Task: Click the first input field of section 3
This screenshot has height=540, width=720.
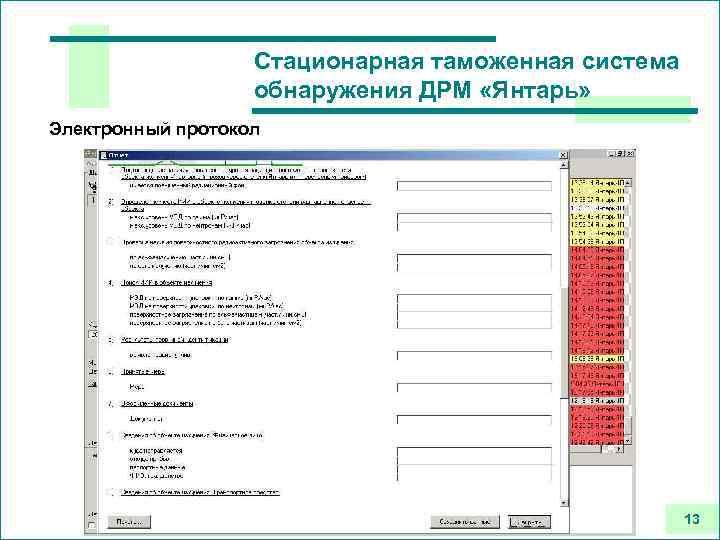Action: coord(474,258)
